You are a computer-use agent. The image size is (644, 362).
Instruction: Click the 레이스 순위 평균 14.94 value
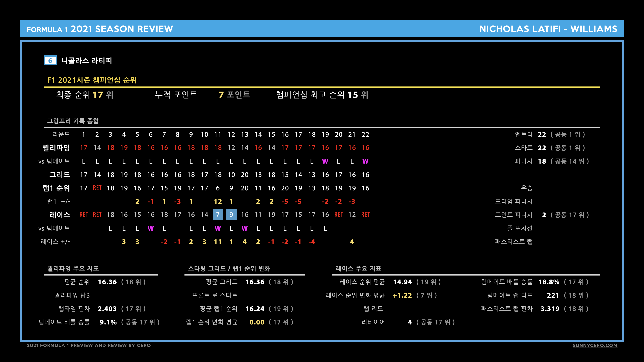[x=402, y=282]
